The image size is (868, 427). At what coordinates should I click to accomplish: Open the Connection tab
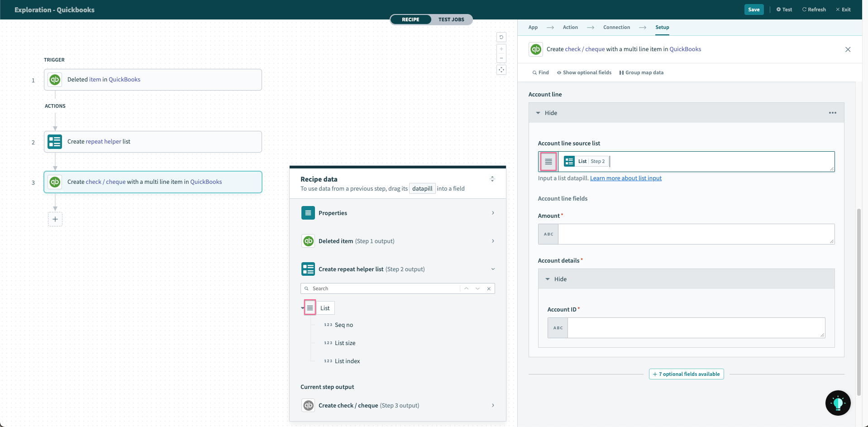tap(616, 27)
